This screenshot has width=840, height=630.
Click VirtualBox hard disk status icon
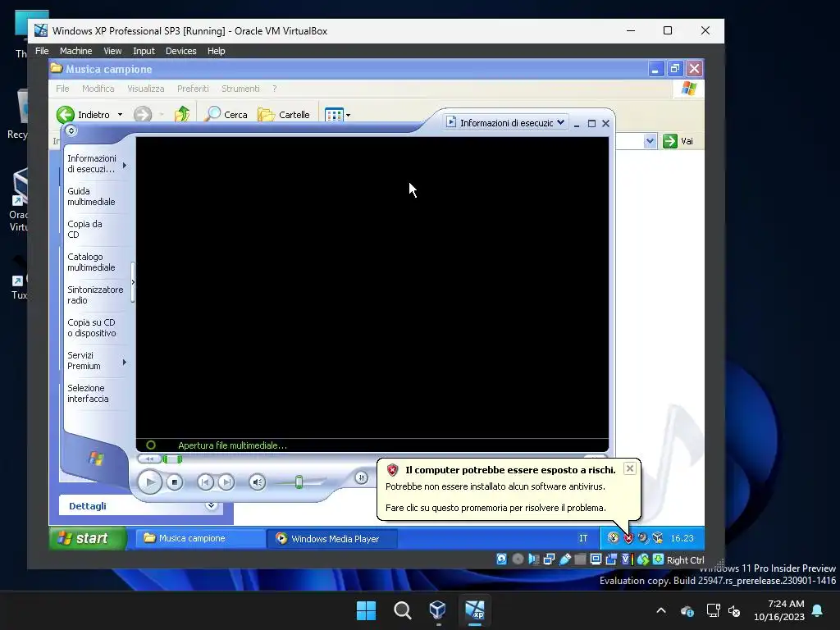pos(501,559)
